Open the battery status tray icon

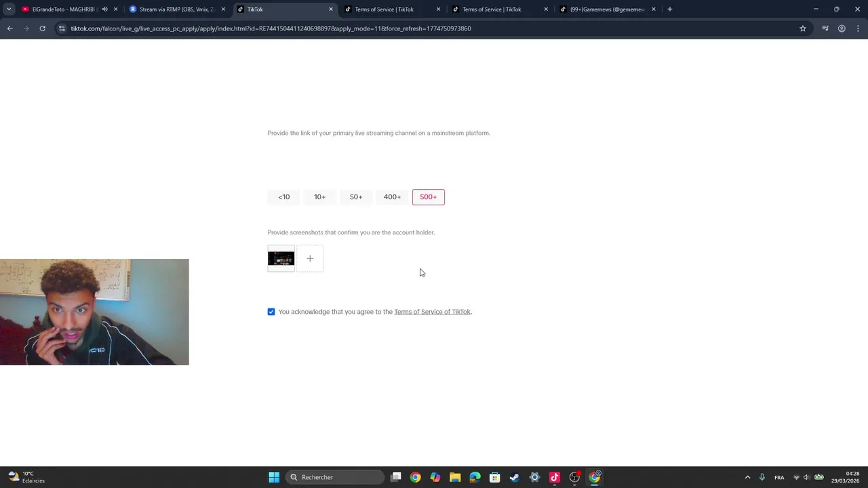(x=818, y=477)
